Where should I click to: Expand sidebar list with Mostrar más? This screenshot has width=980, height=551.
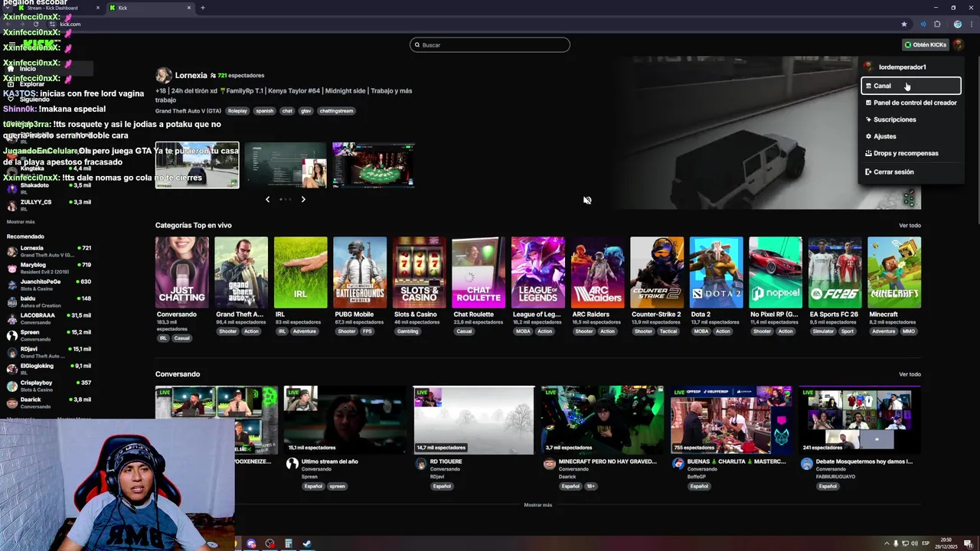pyautogui.click(x=21, y=222)
